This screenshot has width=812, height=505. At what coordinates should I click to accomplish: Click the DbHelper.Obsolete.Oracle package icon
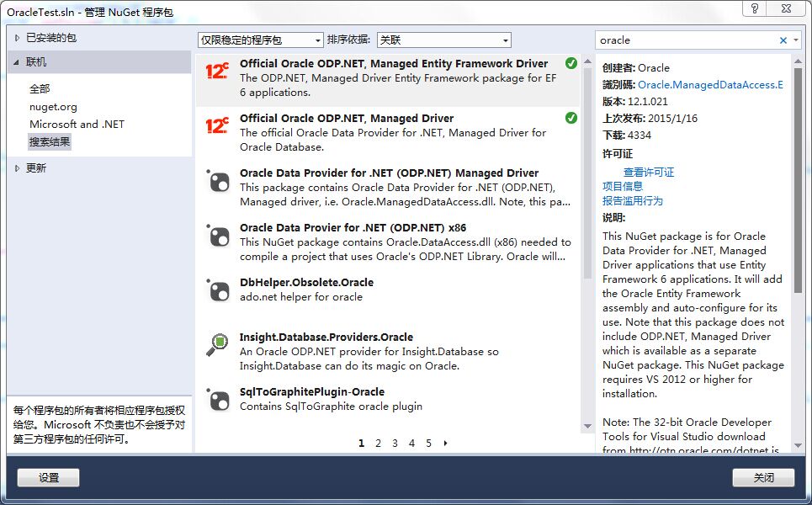pyautogui.click(x=218, y=290)
